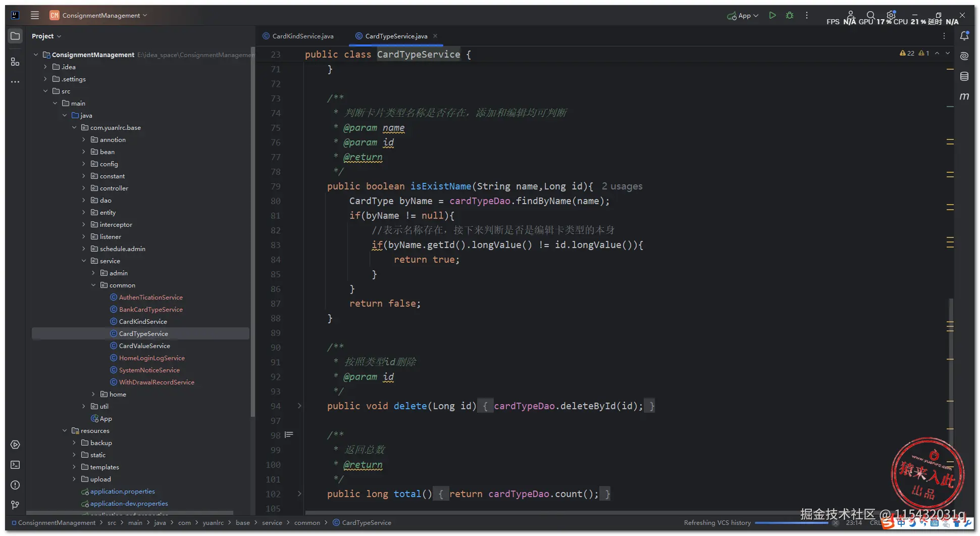Collapse the service package
This screenshot has height=536, width=980.
(x=84, y=261)
